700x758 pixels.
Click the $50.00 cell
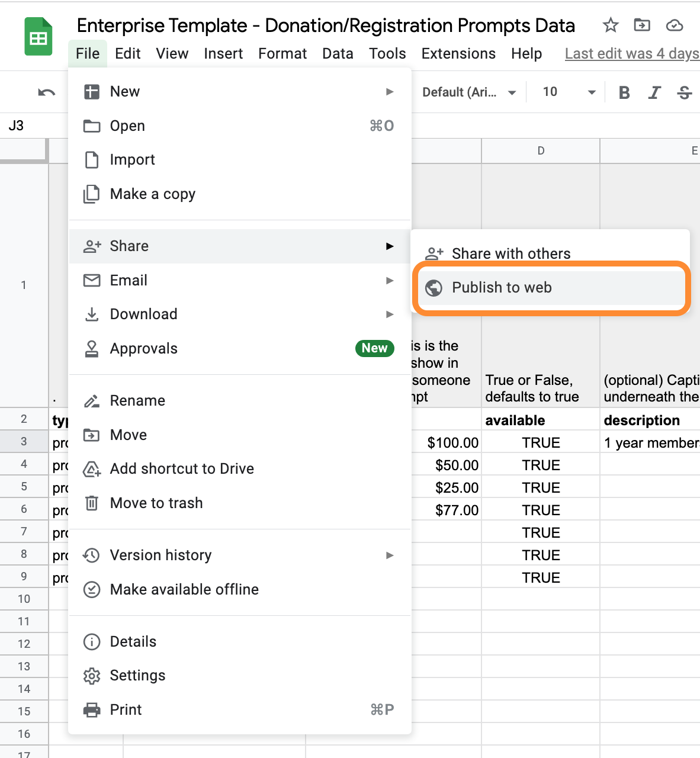tap(446, 465)
